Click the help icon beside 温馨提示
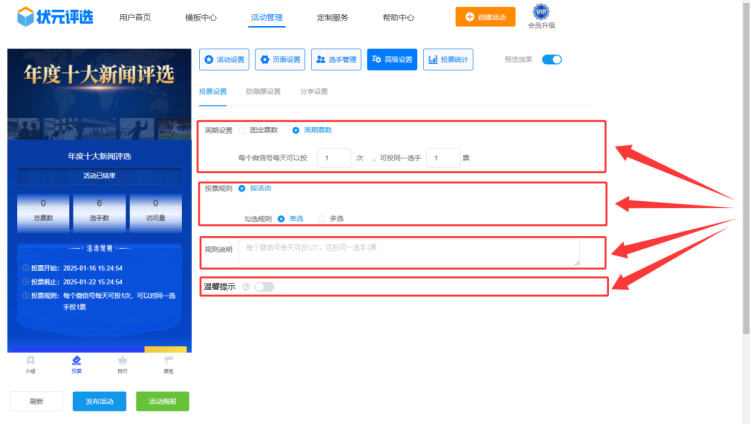Screen dimensions: 750x424 point(246,287)
